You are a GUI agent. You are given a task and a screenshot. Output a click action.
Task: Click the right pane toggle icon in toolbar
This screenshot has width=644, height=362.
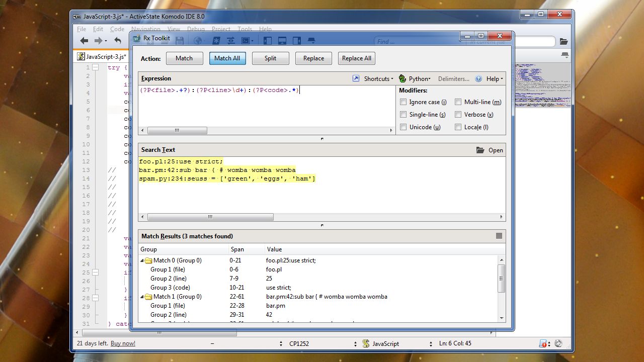(297, 41)
